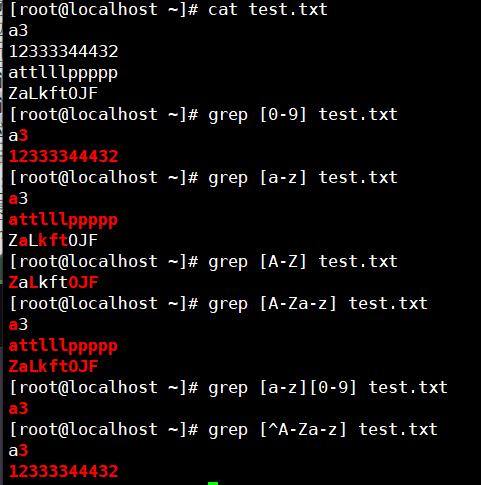Click the white 'attlllppppp' line in cat output
The image size is (481, 485).
pyautogui.click(x=63, y=73)
